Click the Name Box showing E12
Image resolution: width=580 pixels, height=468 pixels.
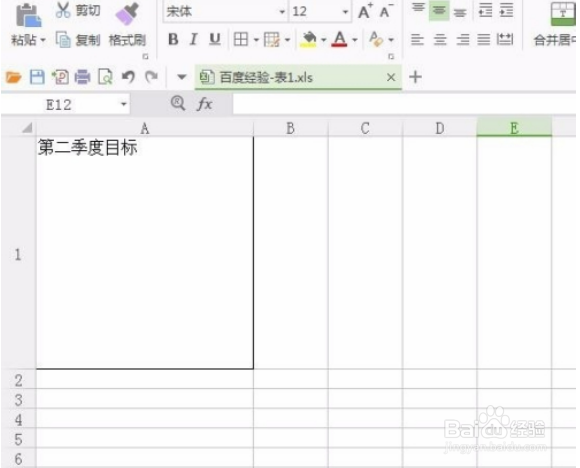click(x=59, y=105)
